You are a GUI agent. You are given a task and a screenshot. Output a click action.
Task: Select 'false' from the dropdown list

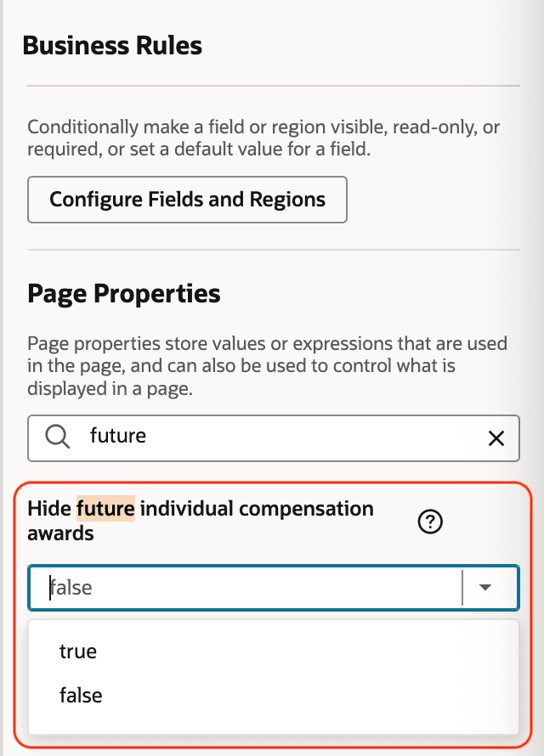81,695
